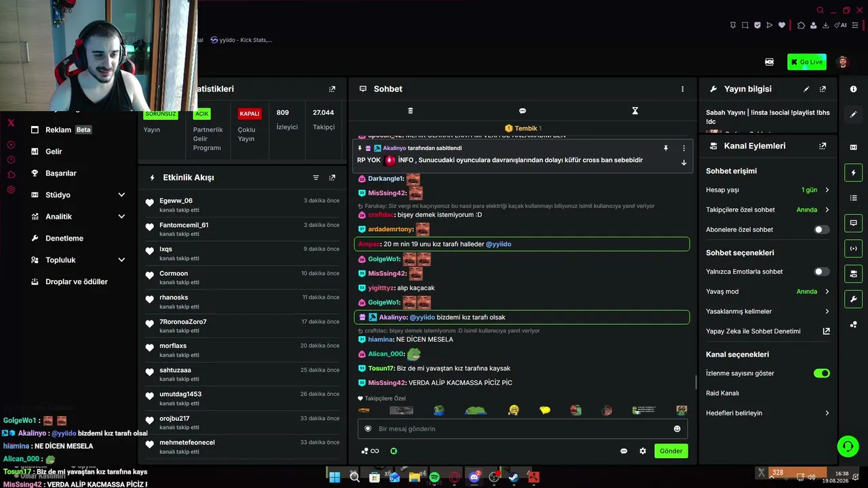Open the speech bubble tab in Sohbet
This screenshot has height=488, width=868.
click(522, 110)
